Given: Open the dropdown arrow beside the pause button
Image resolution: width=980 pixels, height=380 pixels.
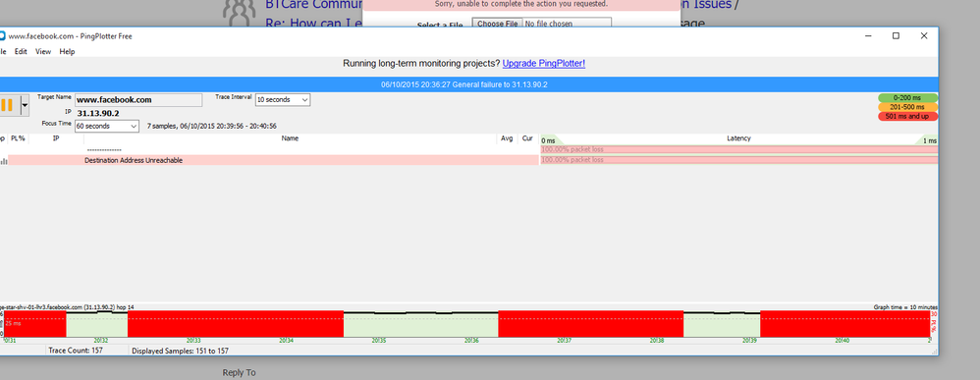Looking at the screenshot, I should (25, 105).
